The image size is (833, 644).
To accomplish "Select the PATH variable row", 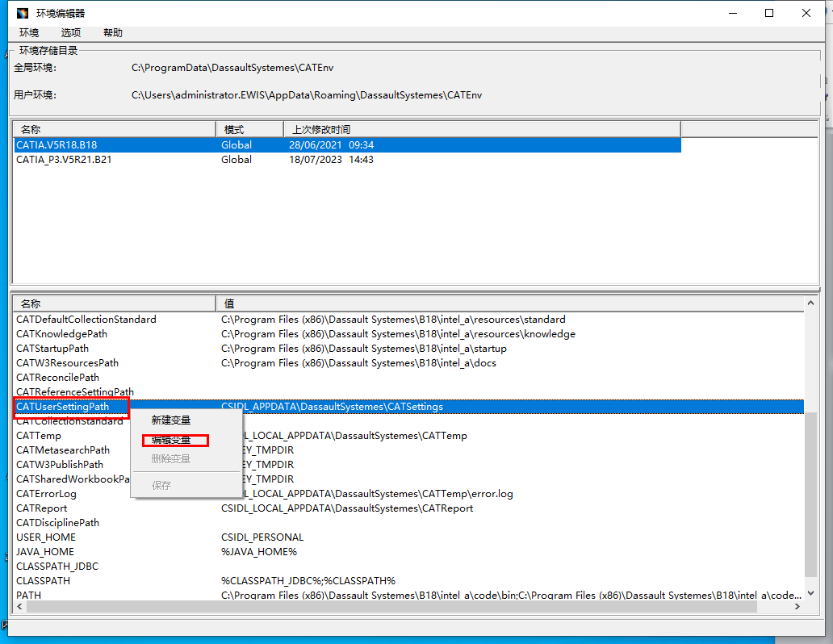I will click(409, 595).
